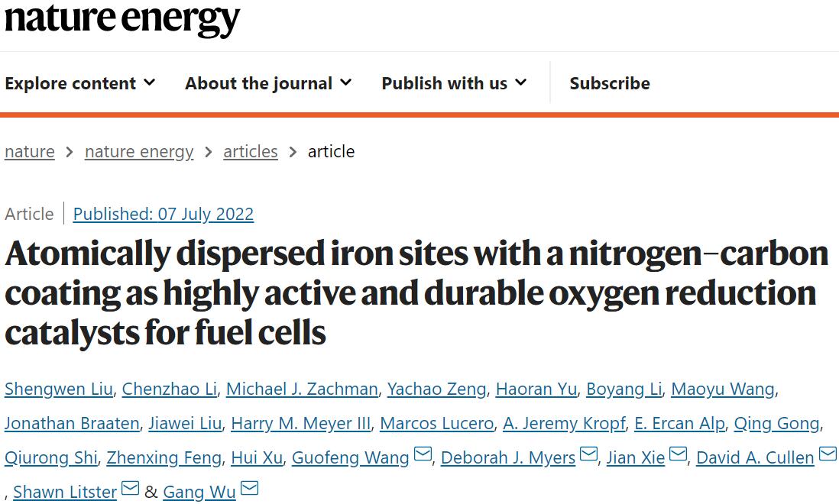Open the About the journal dropdown
The height and width of the screenshot is (504, 839).
coord(267,83)
